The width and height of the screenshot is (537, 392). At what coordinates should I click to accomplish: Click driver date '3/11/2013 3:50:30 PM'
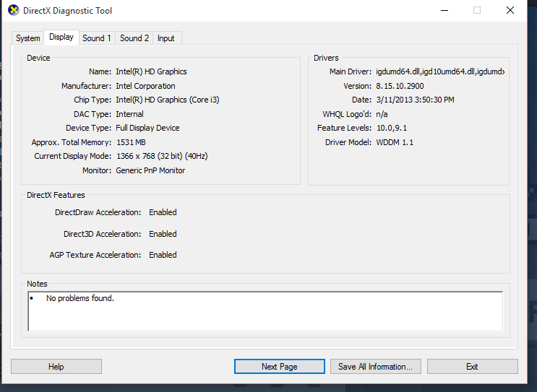tap(415, 100)
